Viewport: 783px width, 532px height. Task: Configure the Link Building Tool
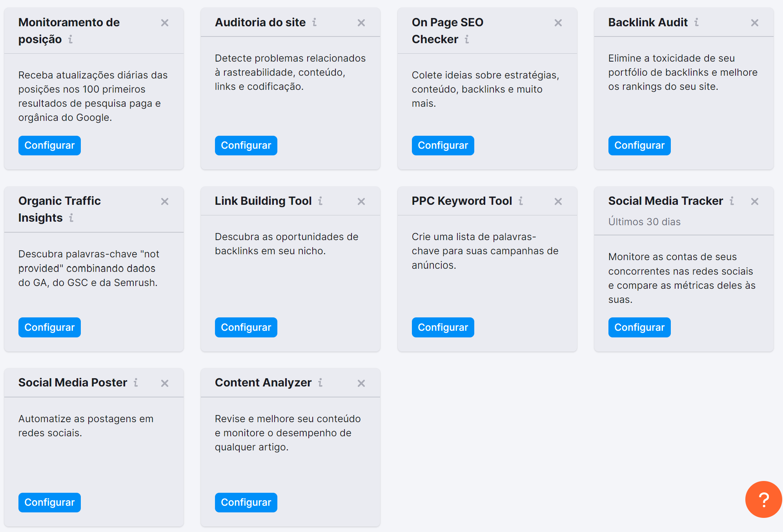pyautogui.click(x=245, y=327)
